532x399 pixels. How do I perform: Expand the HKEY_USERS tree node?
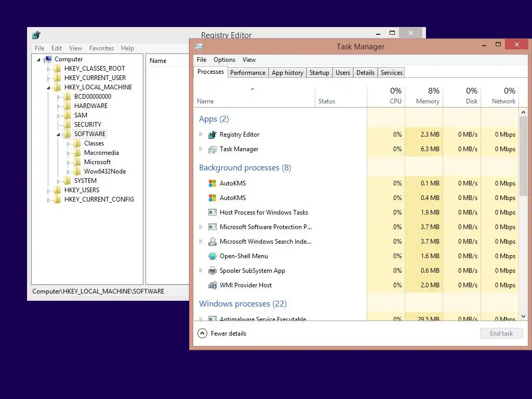coord(48,191)
